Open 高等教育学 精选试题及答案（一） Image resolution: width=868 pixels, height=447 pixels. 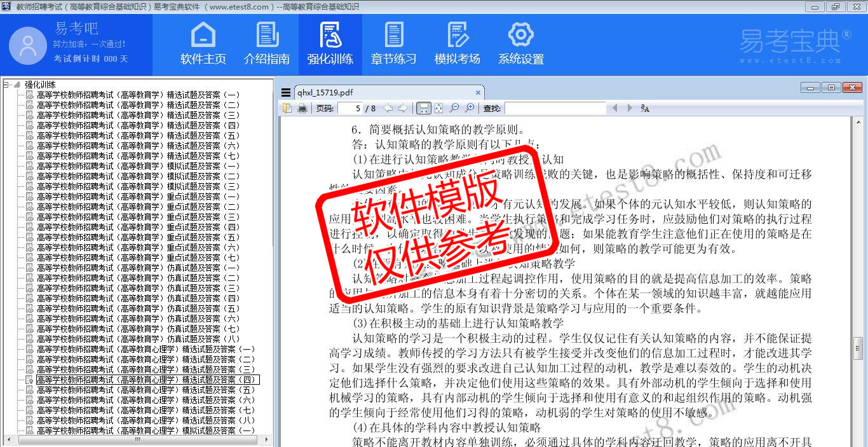click(139, 95)
